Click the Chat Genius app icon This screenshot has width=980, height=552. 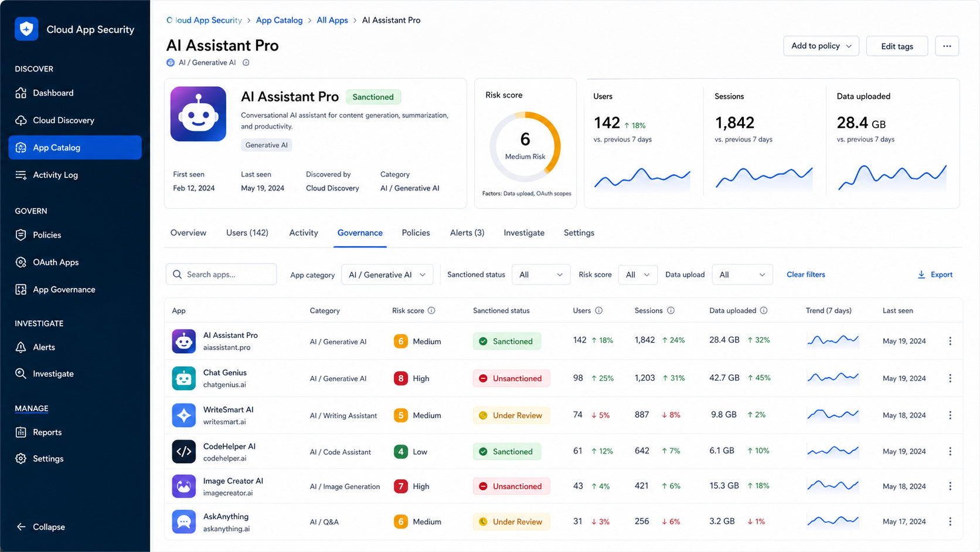pos(183,378)
